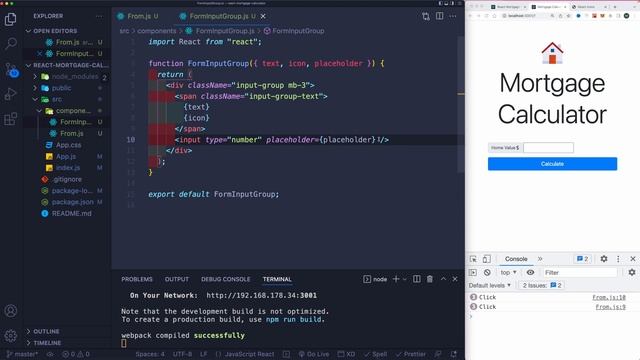This screenshot has width=640, height=360.
Task: Add a new terminal with plus icon
Action: pyautogui.click(x=396, y=279)
